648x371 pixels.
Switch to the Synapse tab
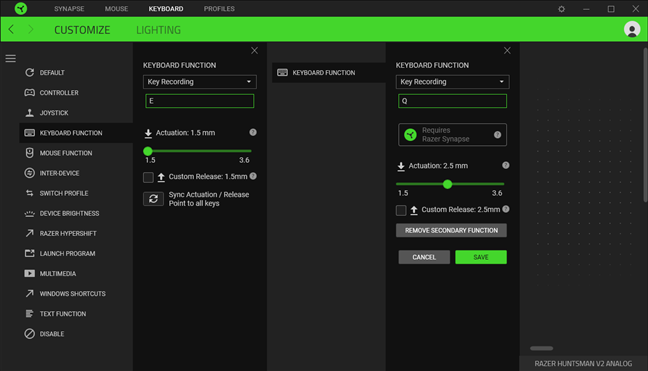click(x=69, y=9)
